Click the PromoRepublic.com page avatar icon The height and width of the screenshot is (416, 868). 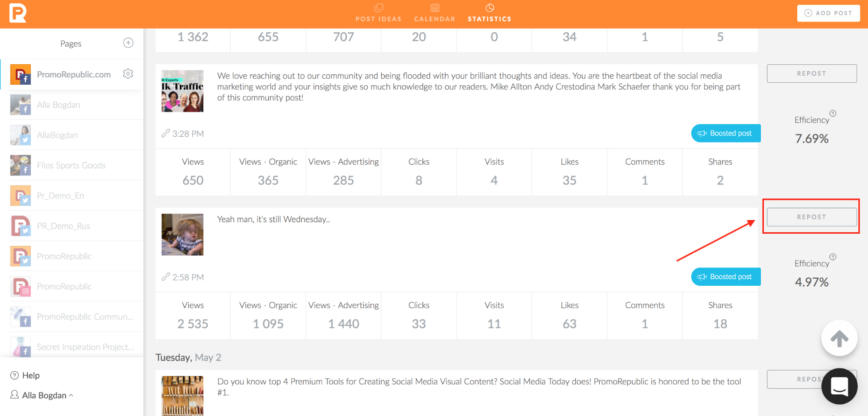[20, 74]
